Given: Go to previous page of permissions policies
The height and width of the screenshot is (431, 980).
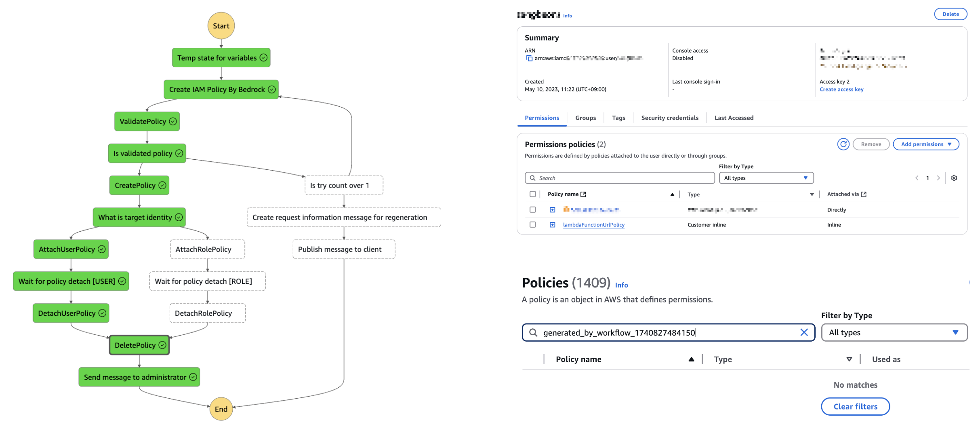Looking at the screenshot, I should click(917, 178).
